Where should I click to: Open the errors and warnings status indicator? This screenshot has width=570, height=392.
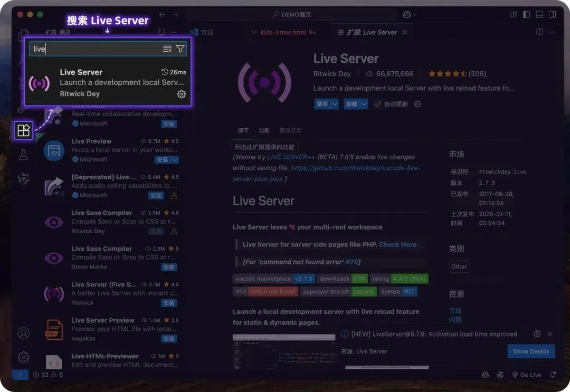tap(47, 375)
